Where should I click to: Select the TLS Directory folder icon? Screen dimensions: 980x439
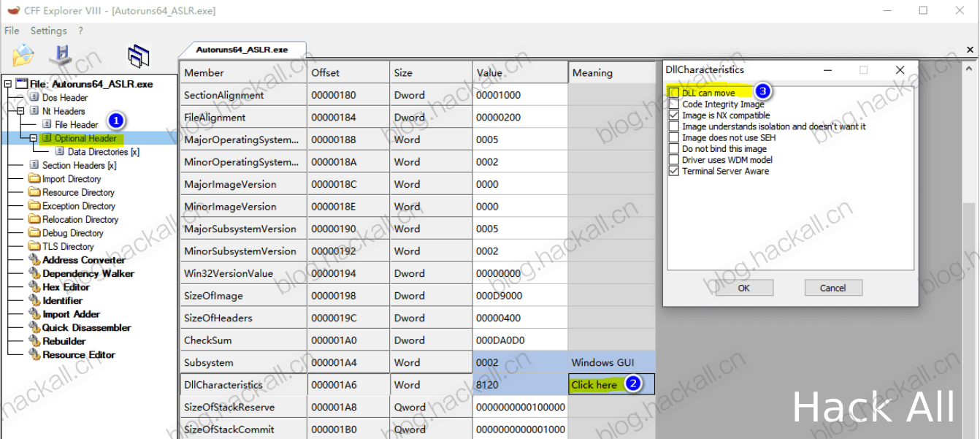point(34,247)
